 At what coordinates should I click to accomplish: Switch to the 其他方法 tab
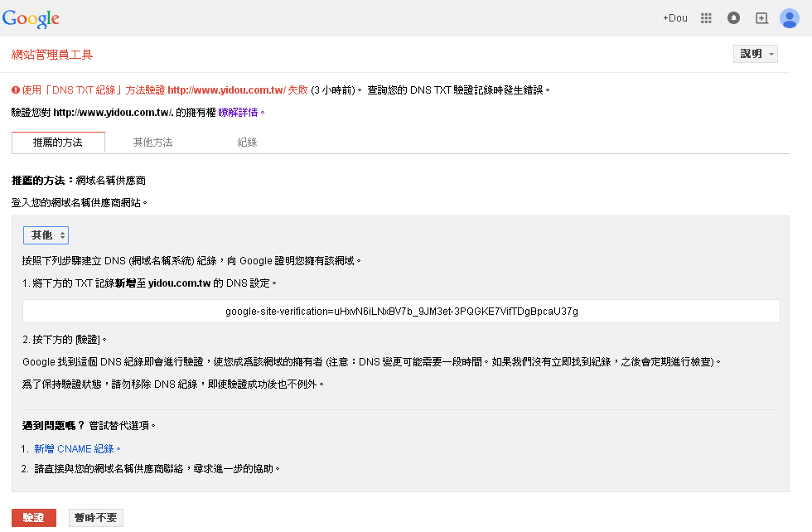tap(152, 143)
